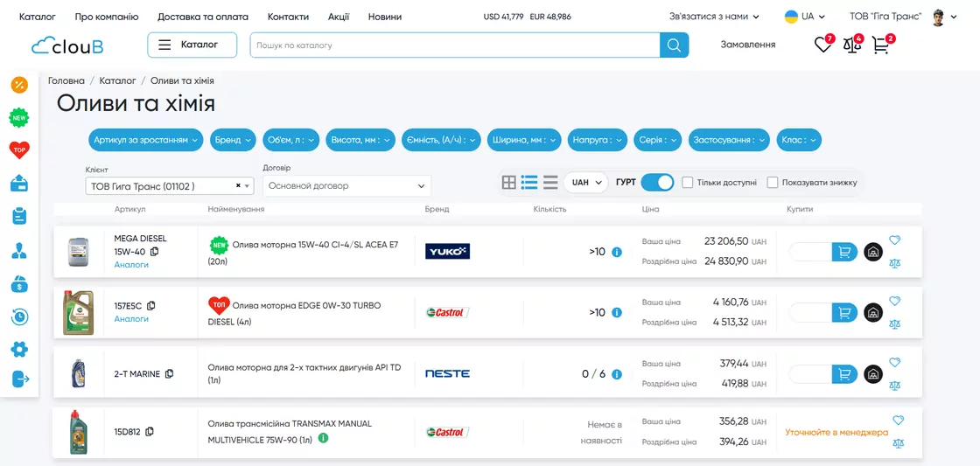
Task: Switch to detailed list view
Action: coord(529,183)
